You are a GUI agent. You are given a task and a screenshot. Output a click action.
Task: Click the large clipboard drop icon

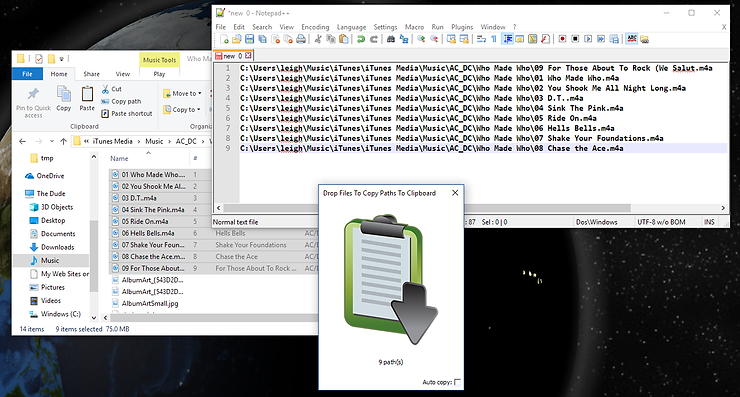pos(391,280)
